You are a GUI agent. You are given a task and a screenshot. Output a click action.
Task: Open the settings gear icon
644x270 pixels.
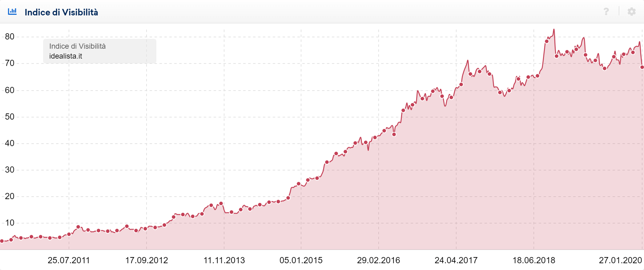[x=631, y=12]
